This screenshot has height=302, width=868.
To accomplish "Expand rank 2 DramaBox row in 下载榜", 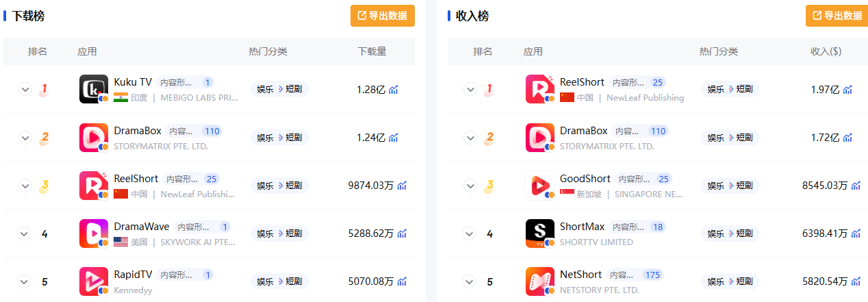I will (25, 138).
